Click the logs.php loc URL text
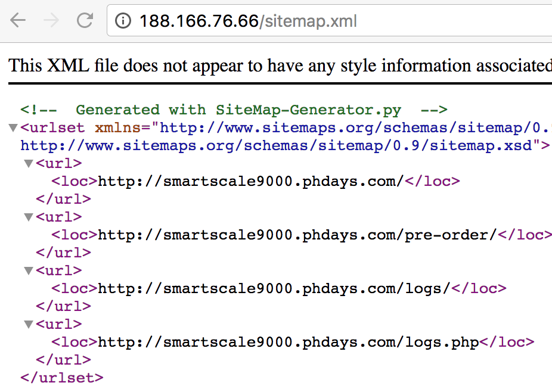Viewport: 552px width, 392px height. point(289,342)
